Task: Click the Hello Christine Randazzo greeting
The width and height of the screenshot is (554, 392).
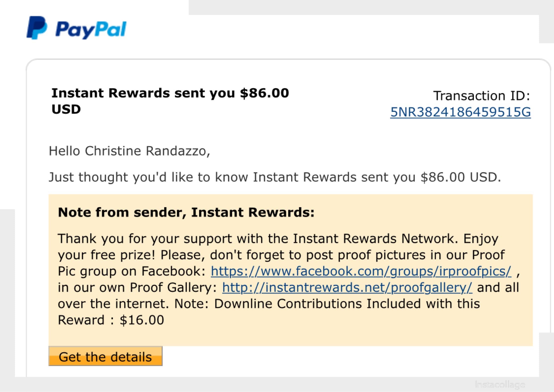Action: 129,151
